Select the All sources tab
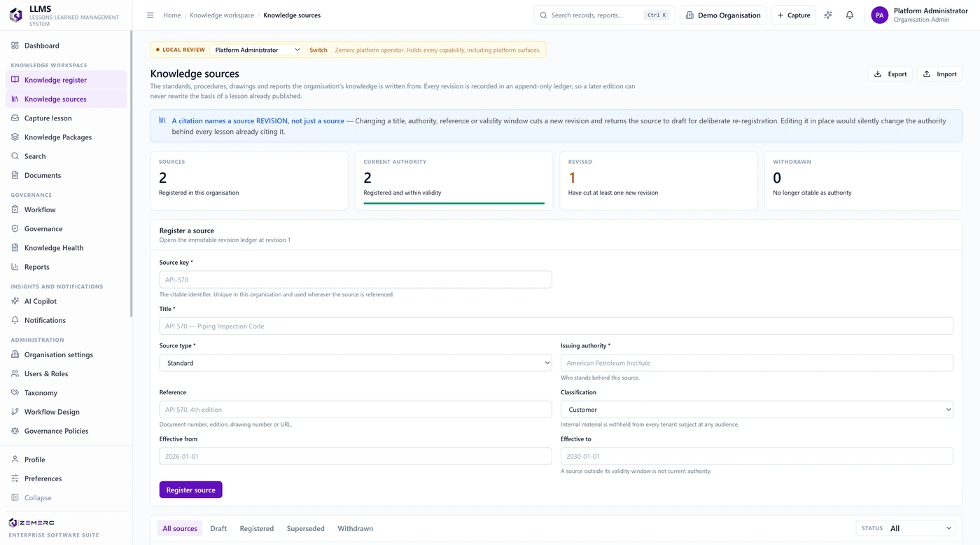 (x=180, y=528)
